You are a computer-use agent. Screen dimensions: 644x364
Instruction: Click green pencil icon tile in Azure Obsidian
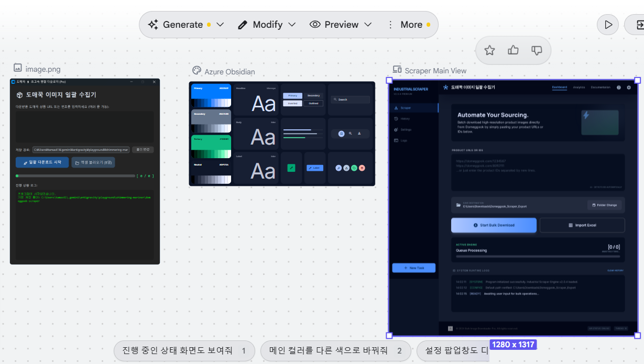(x=291, y=168)
